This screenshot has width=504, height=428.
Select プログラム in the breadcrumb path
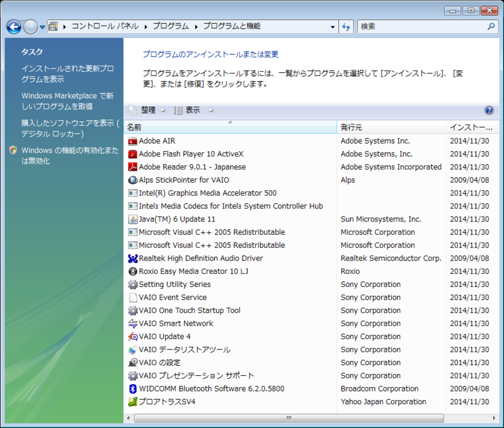[x=171, y=26]
